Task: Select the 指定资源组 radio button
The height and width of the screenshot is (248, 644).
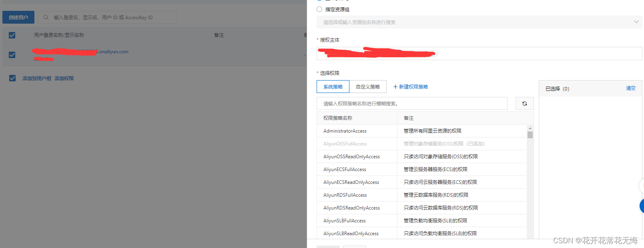Action: (x=319, y=9)
